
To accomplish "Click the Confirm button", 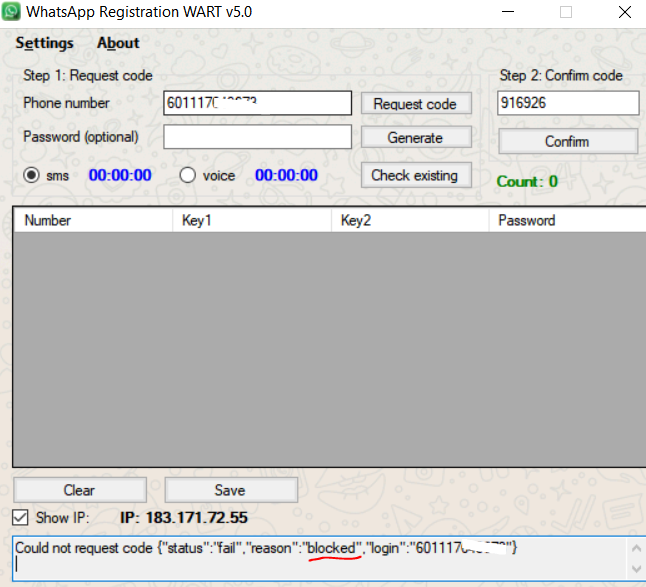I will (568, 142).
